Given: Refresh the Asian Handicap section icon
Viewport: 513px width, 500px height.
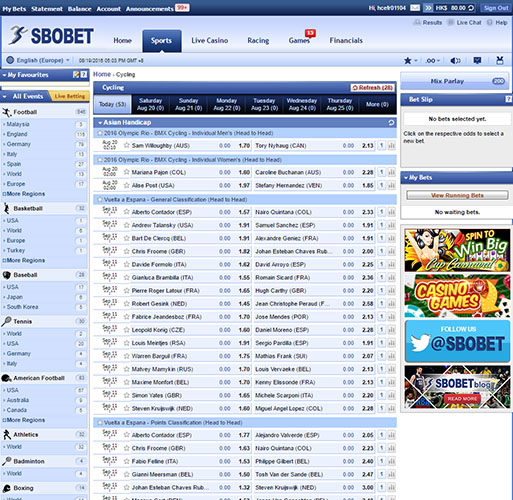Looking at the screenshot, I should pos(391,123).
